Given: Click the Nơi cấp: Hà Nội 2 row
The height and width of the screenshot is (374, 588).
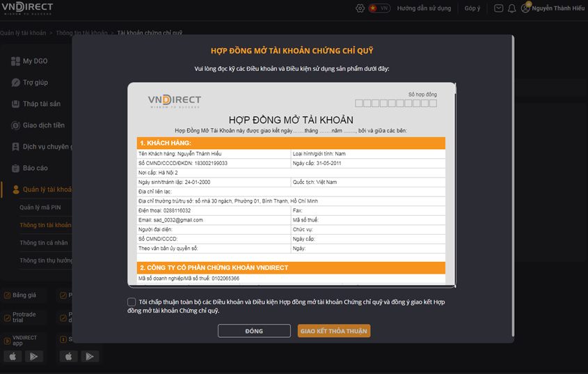Looking at the screenshot, I should pos(291,173).
